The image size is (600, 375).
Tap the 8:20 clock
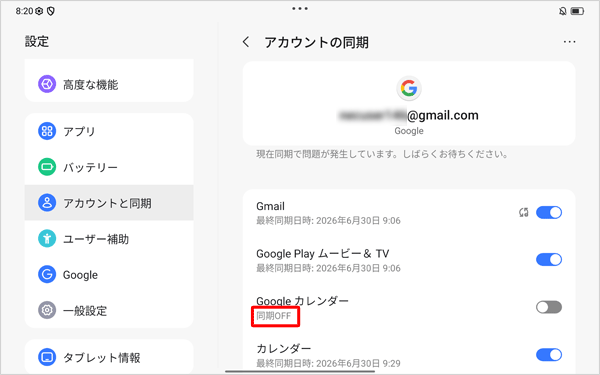(24, 11)
